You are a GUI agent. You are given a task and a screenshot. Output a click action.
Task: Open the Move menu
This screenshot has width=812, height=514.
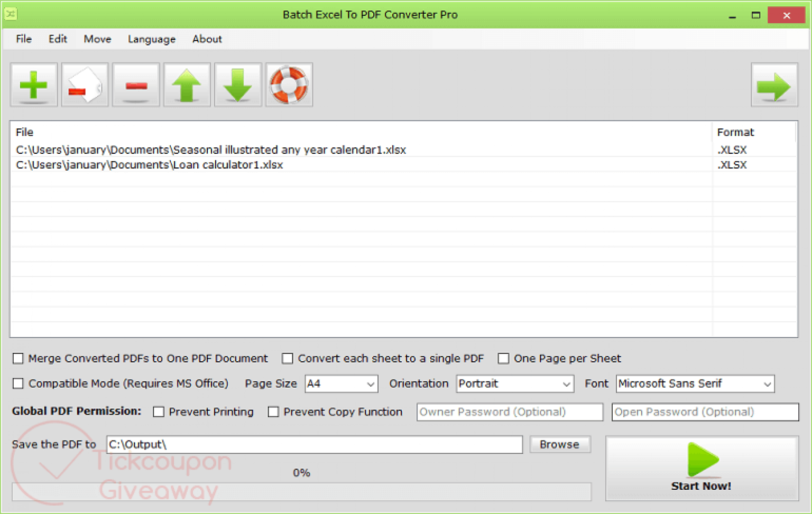(x=97, y=39)
